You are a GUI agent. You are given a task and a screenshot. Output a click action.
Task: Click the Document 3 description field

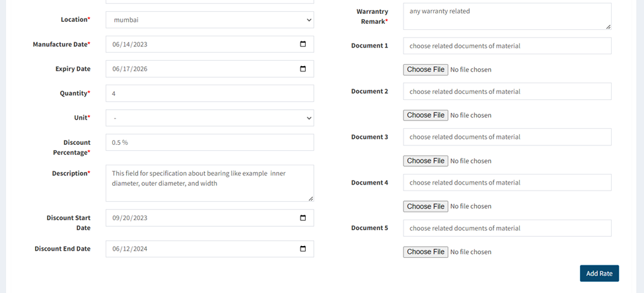click(507, 137)
